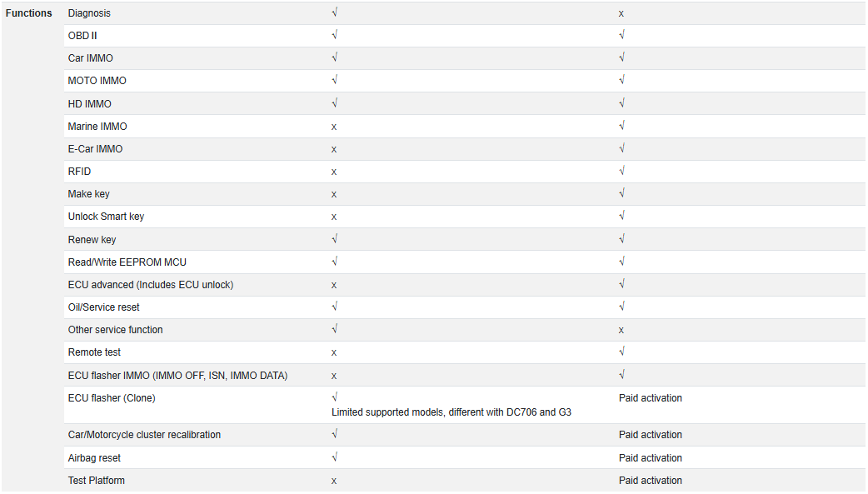The image size is (868, 494).
Task: Select the ECU flasher IMMO row text
Action: [177, 376]
